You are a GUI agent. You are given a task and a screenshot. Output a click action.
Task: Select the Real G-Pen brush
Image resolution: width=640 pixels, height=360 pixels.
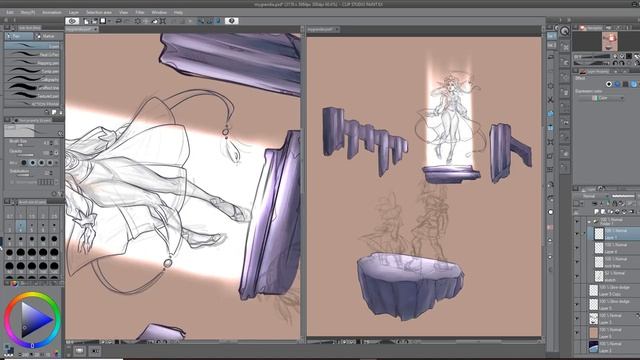pyautogui.click(x=32, y=54)
